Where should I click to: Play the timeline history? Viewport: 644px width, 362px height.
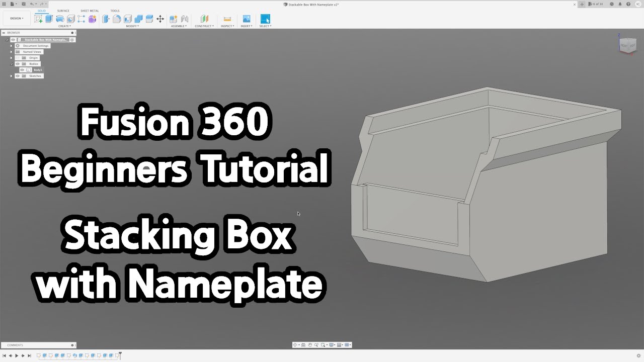pos(17,355)
